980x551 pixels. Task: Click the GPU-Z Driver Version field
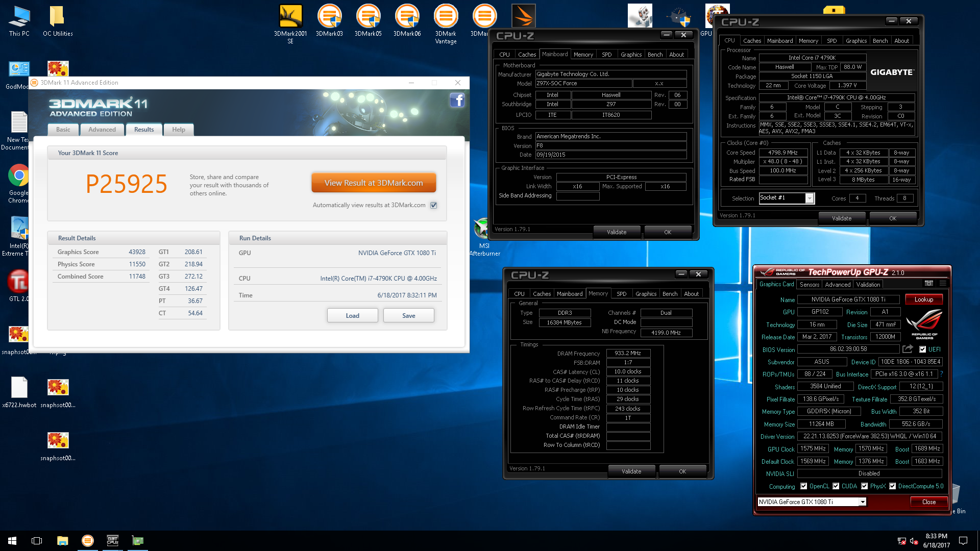869,436
